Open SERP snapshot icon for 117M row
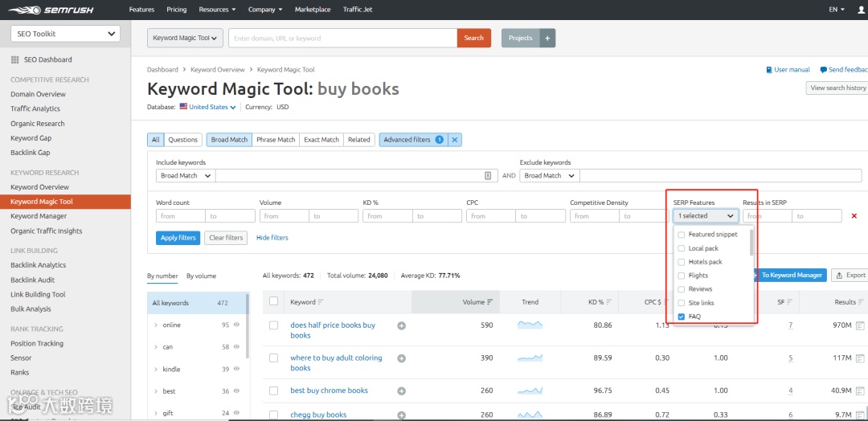Image resolution: width=868 pixels, height=421 pixels. tap(860, 358)
